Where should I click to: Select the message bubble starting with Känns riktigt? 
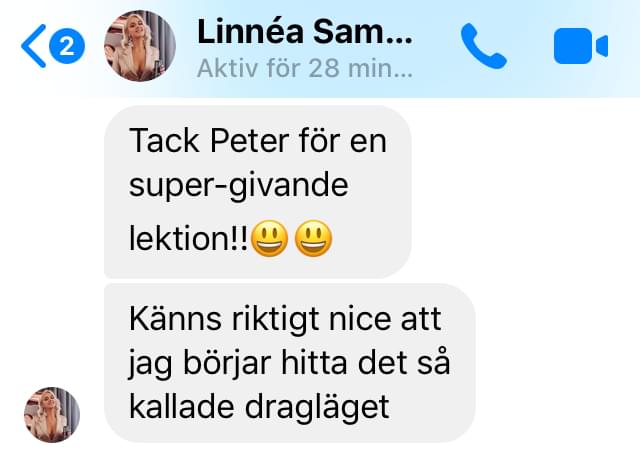pos(290,363)
